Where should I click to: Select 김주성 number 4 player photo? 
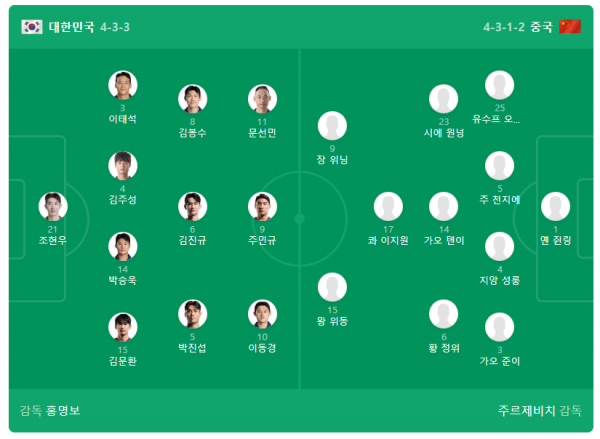point(122,166)
